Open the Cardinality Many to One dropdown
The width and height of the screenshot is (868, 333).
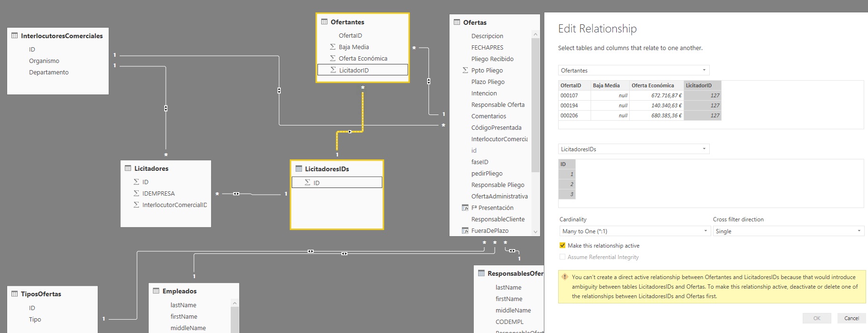635,231
